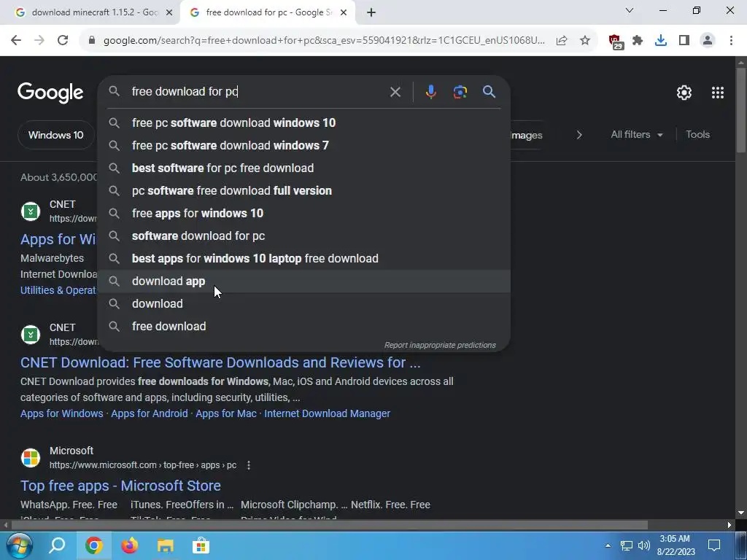Open File Explorer from the taskbar

[x=166, y=545]
